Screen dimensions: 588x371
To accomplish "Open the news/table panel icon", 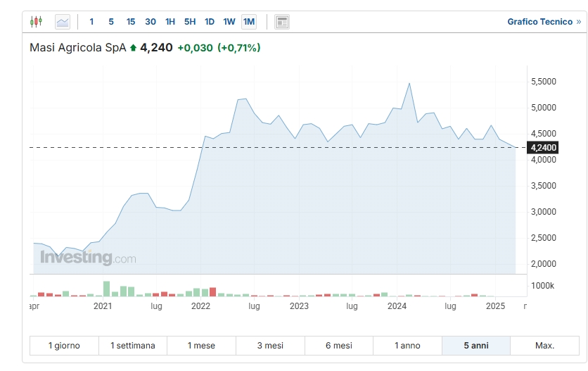I will (281, 22).
